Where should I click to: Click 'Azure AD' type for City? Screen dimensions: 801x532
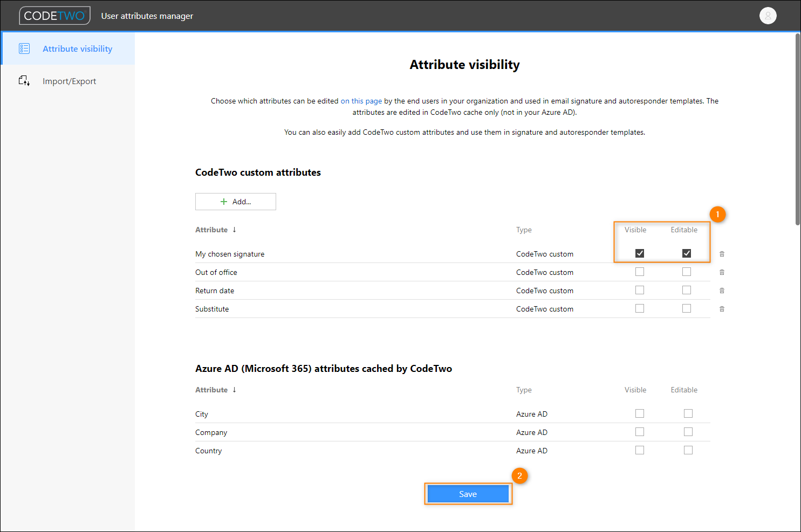[532, 414]
